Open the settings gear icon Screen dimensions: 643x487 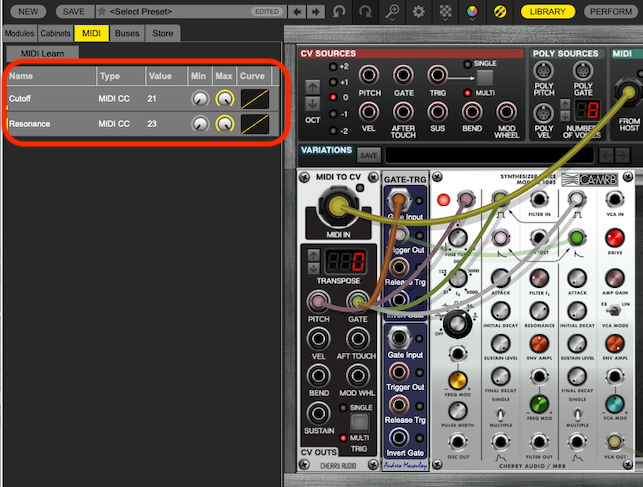coord(419,11)
